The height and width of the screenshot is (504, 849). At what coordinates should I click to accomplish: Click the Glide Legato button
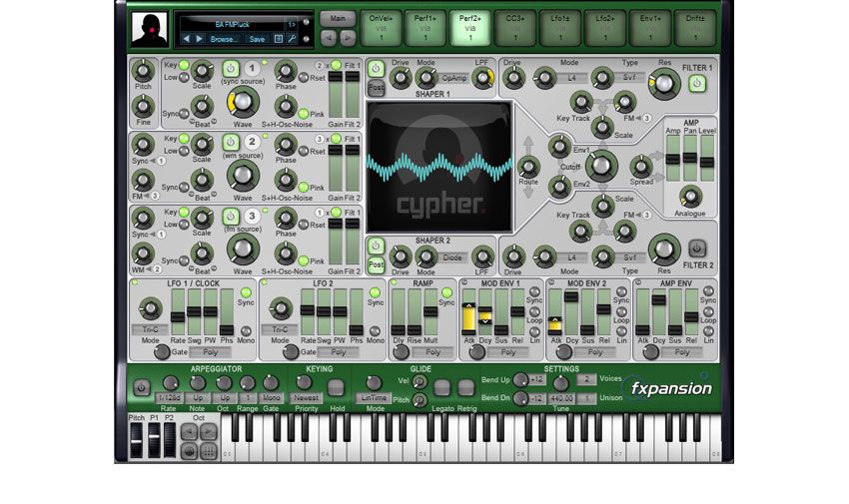pyautogui.click(x=442, y=388)
